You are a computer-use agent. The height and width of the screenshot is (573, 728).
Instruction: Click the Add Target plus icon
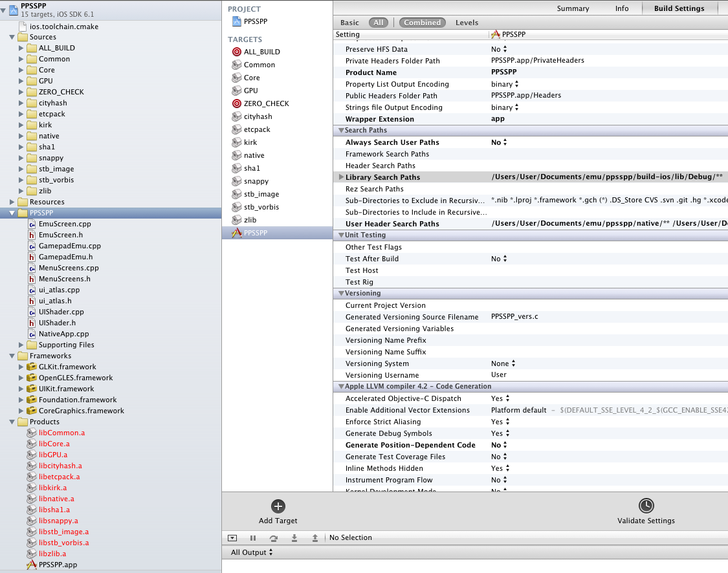point(278,506)
